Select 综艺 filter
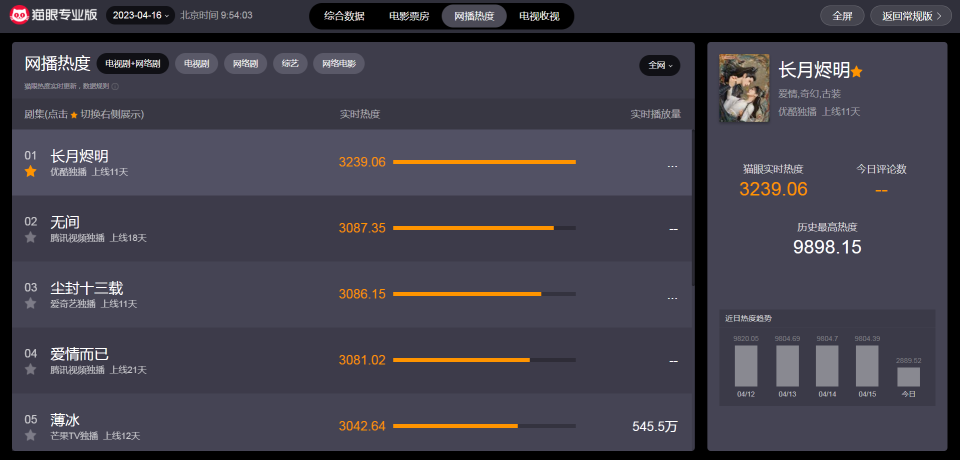The height and width of the screenshot is (460, 960). coord(290,64)
